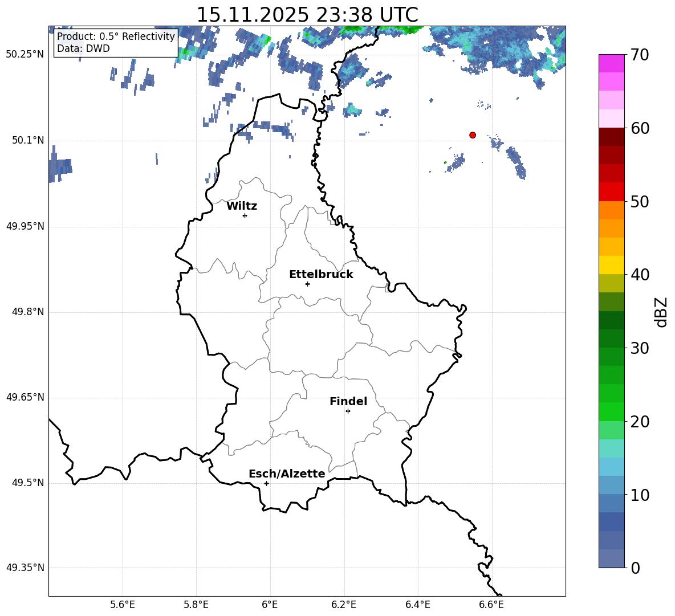Viewport: 675px width, 616px height.
Task: Click the 70 tick label on colorbar
Action: pos(640,55)
